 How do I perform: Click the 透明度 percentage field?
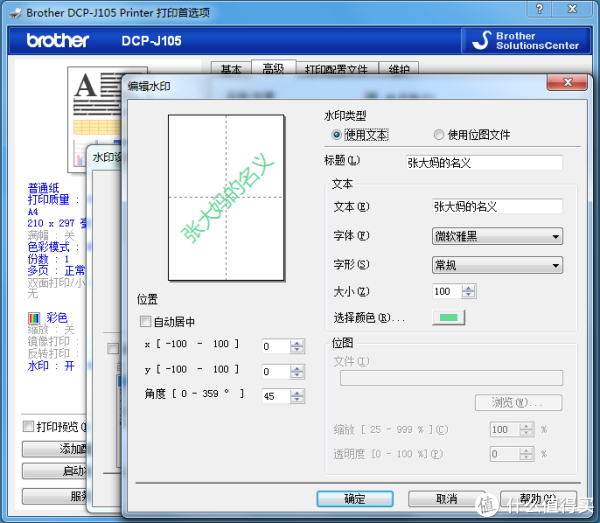pos(504,454)
